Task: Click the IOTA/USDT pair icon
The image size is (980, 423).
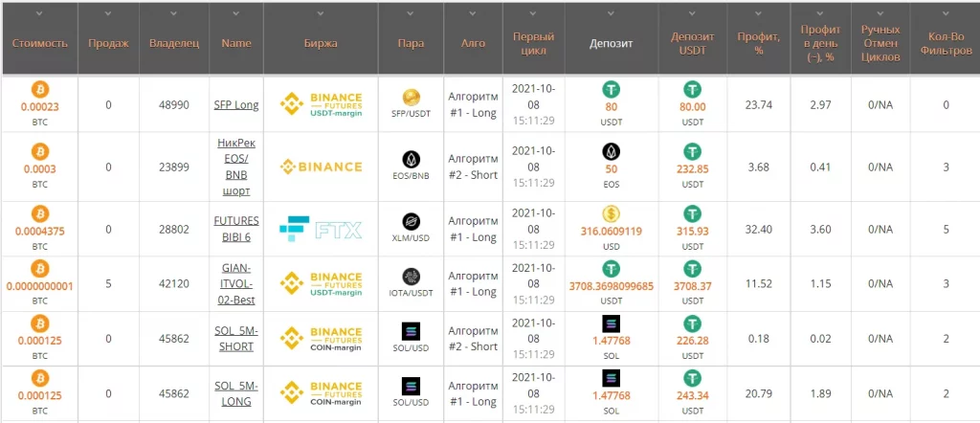Action: [x=412, y=277]
